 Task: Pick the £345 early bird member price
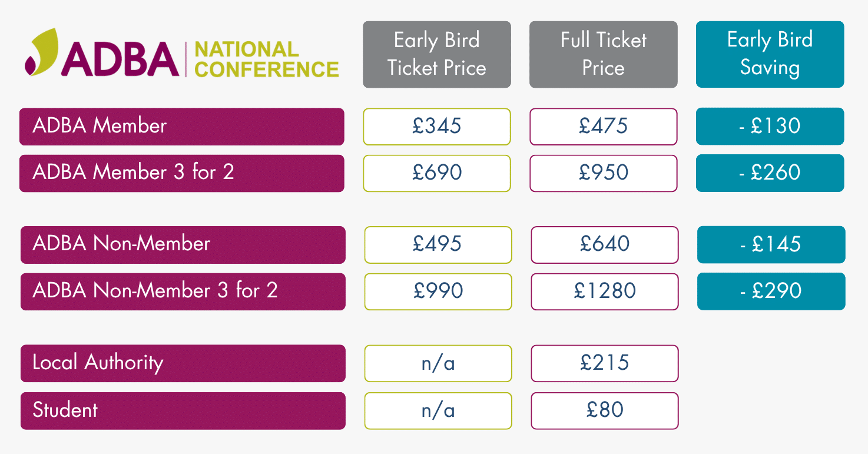click(x=437, y=126)
